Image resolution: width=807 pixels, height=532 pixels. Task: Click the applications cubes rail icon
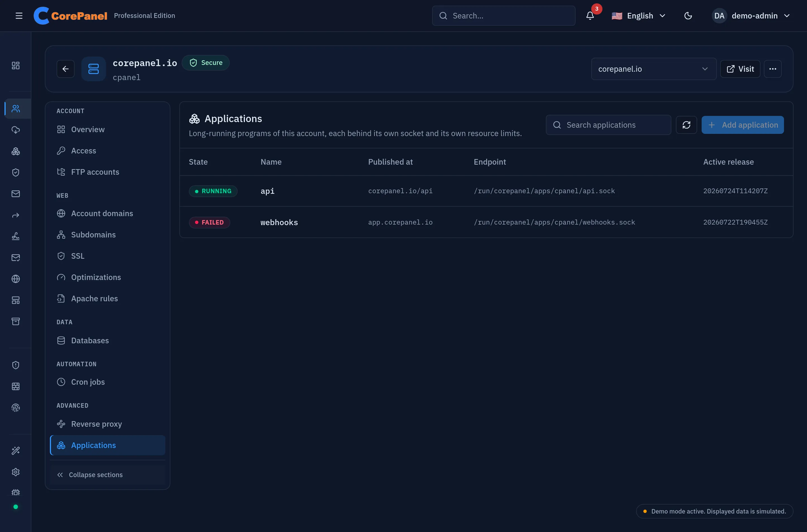[16, 151]
